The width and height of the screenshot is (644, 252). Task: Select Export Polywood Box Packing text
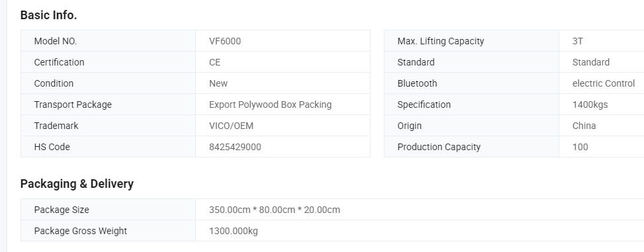270,105
